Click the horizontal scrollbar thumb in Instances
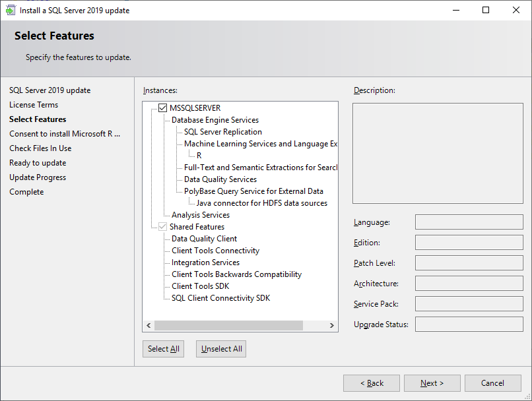The image size is (532, 401). click(x=228, y=325)
